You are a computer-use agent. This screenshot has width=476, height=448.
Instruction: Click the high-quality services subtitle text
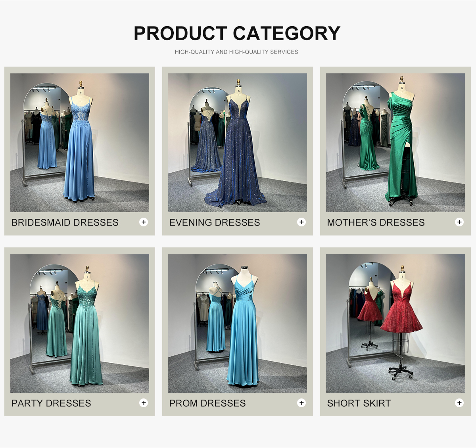pos(236,52)
